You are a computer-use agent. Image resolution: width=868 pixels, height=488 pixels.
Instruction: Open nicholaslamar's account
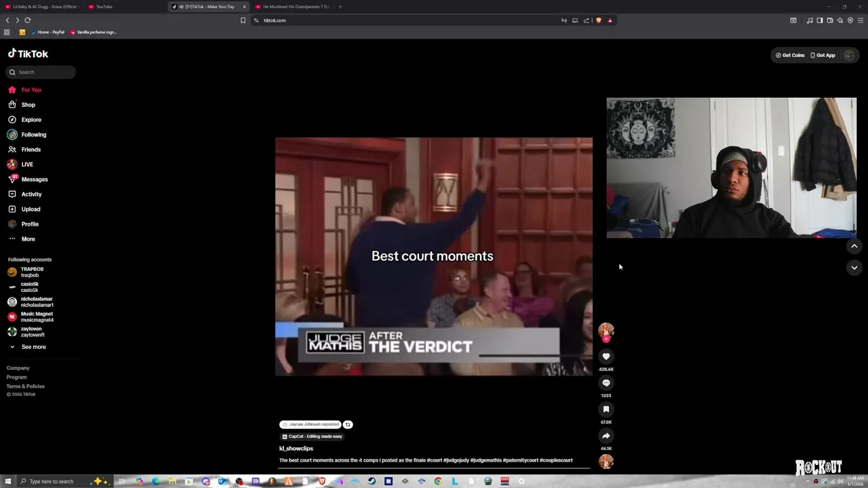(x=31, y=302)
